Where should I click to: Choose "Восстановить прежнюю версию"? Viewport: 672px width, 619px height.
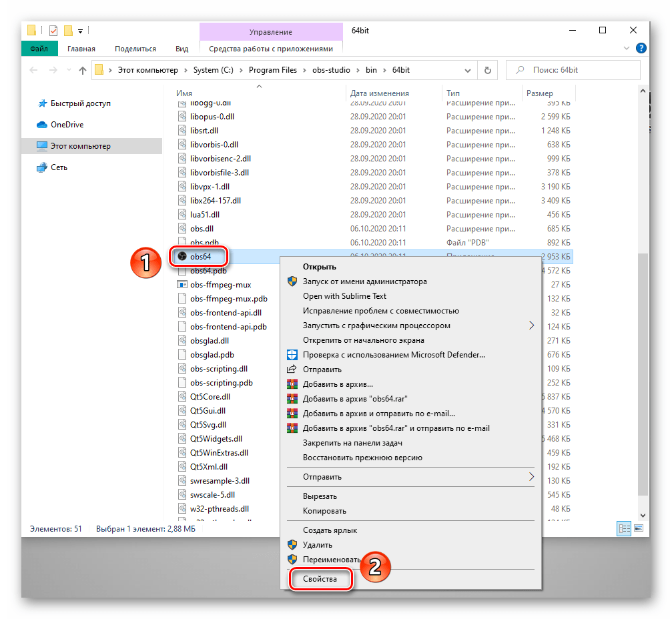coord(362,458)
